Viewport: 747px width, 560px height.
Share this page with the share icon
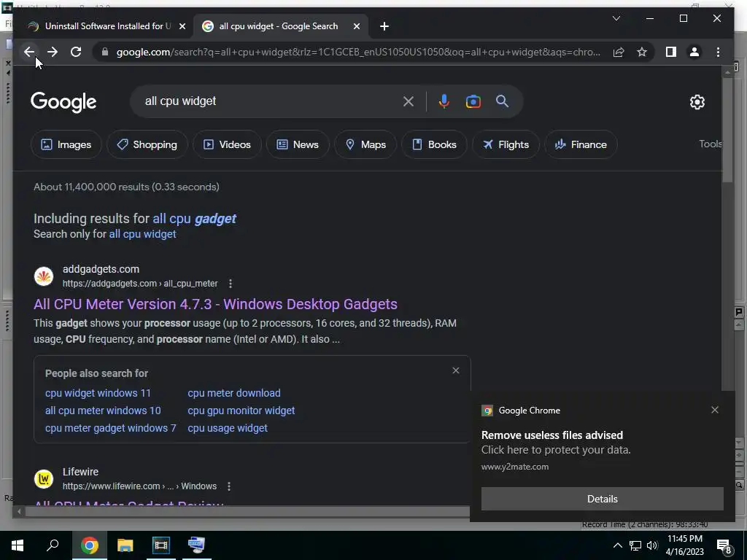(619, 52)
